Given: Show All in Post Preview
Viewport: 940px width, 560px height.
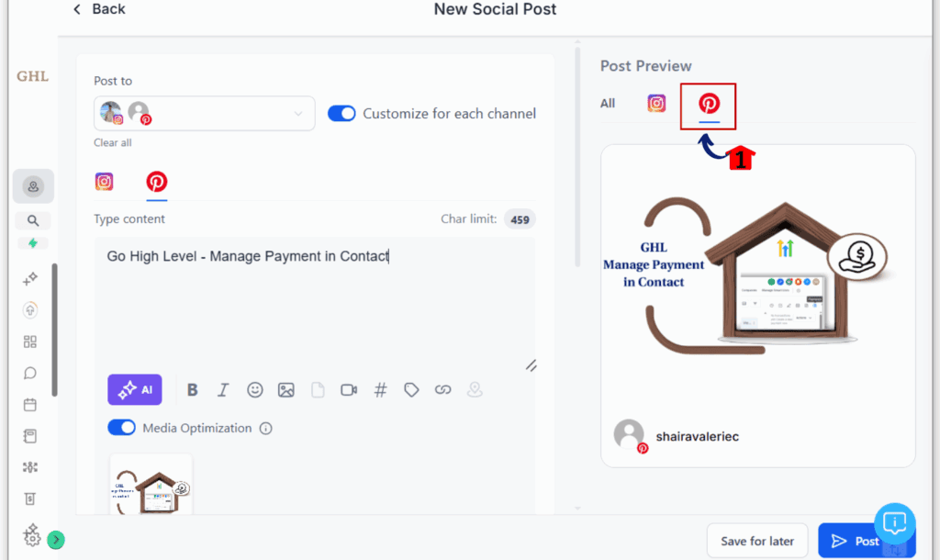Looking at the screenshot, I should 608,103.
